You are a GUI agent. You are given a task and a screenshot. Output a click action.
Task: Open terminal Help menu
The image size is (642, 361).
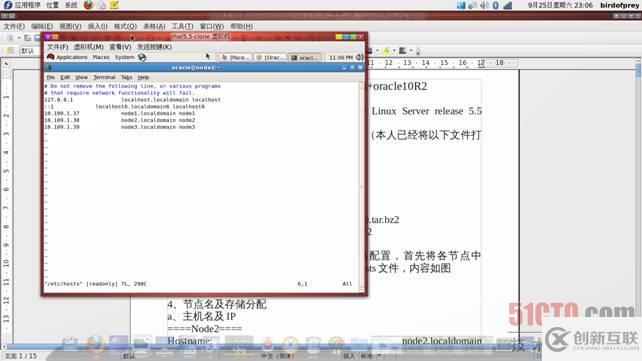click(x=143, y=77)
